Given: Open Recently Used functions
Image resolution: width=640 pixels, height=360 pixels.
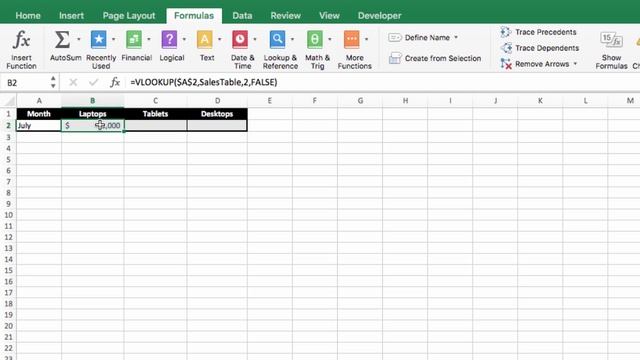Looking at the screenshot, I should pyautogui.click(x=100, y=50).
